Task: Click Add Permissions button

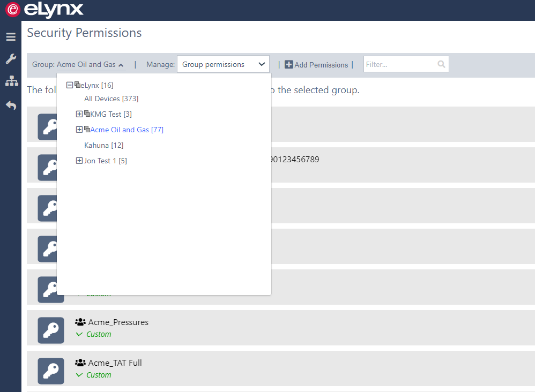Action: [316, 64]
